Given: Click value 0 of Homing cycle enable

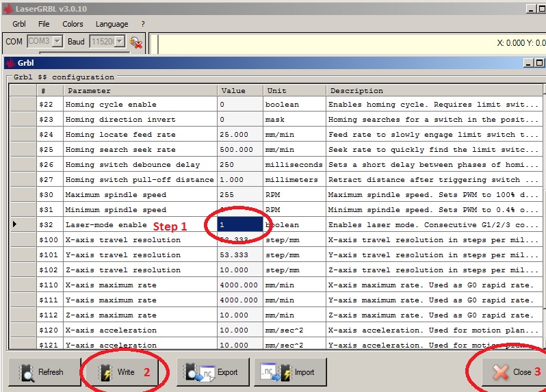Looking at the screenshot, I should tap(240, 105).
